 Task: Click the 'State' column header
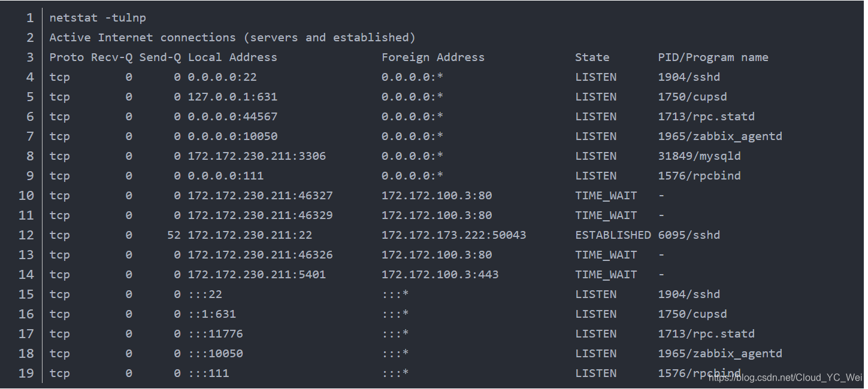click(x=592, y=57)
